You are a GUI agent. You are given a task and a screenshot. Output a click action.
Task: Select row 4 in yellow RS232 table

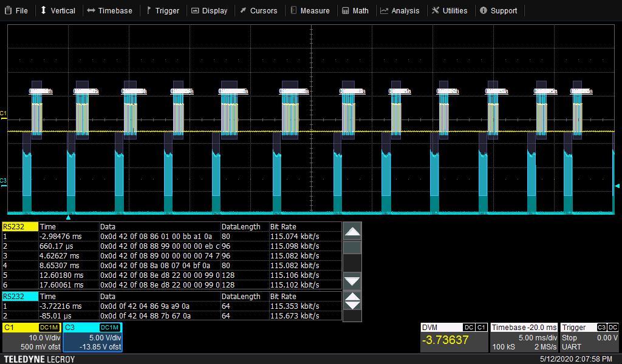pyautogui.click(x=170, y=265)
